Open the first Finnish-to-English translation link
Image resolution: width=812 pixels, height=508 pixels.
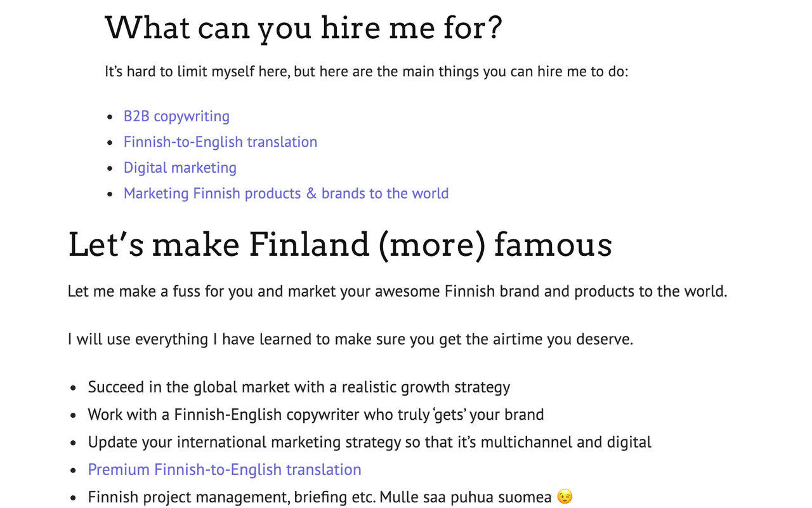pos(220,142)
